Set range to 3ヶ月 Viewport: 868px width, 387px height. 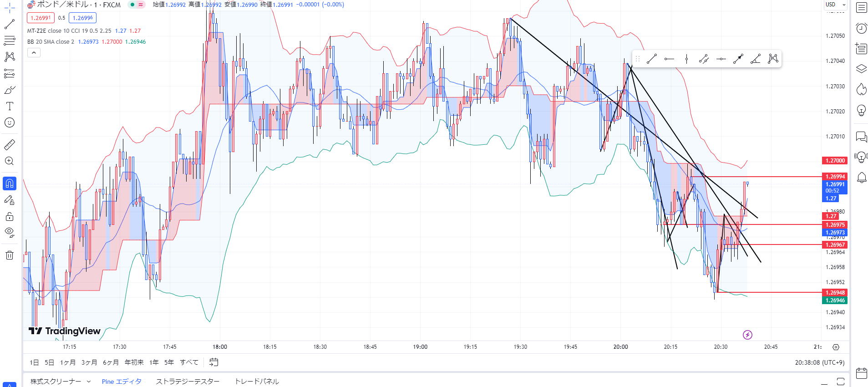(89, 362)
